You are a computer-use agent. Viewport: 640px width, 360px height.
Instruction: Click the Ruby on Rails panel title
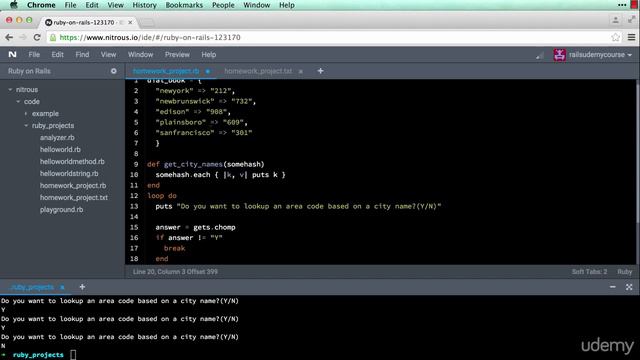[x=29, y=71]
